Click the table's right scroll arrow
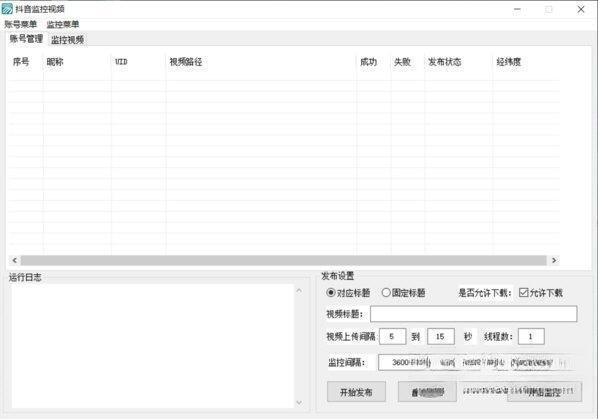 coord(554,260)
